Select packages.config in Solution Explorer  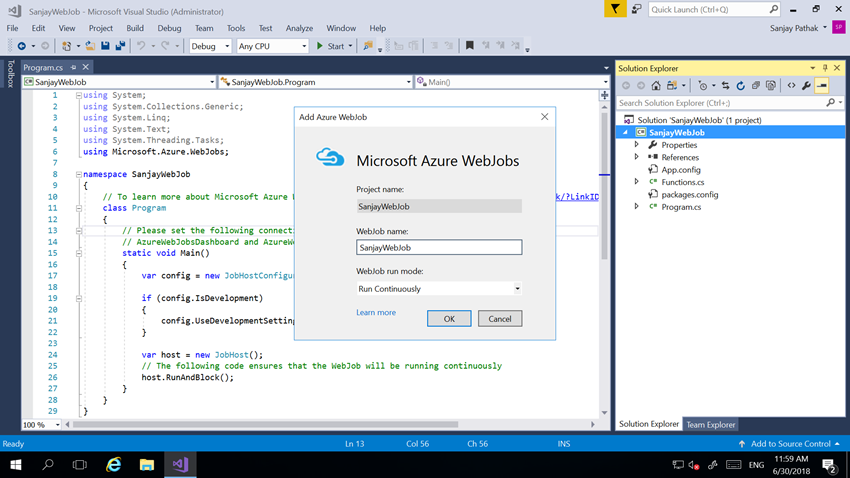[x=690, y=195]
